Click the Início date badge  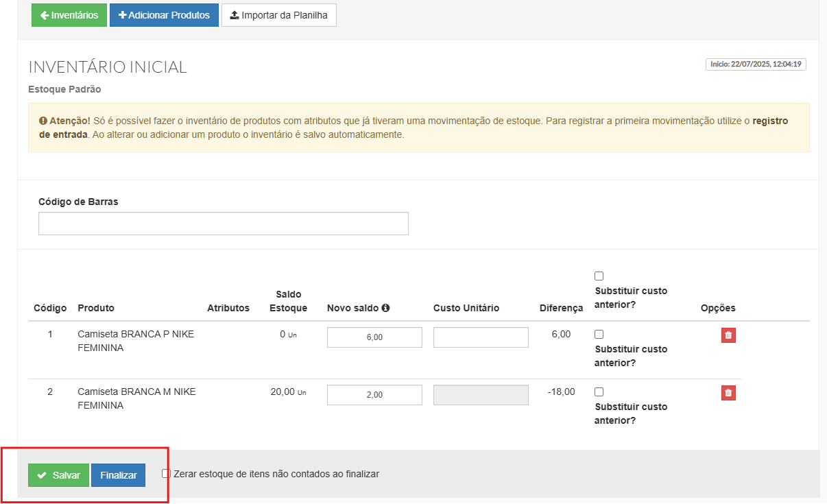pyautogui.click(x=756, y=64)
